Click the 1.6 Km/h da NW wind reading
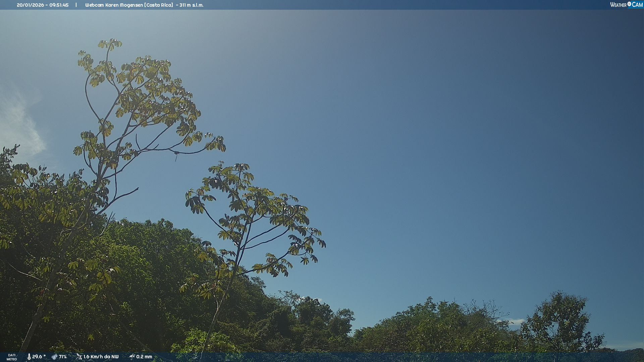The height and width of the screenshot is (362, 644). tap(101, 357)
